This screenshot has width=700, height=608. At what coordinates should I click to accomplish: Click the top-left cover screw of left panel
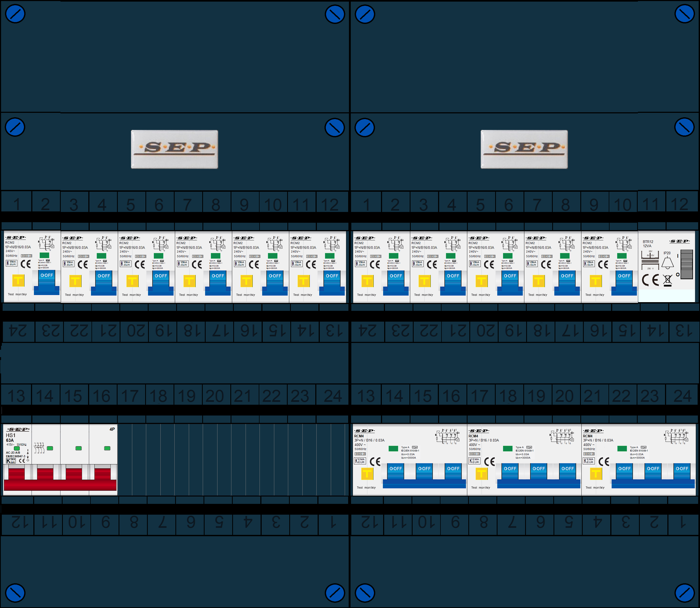pyautogui.click(x=15, y=14)
